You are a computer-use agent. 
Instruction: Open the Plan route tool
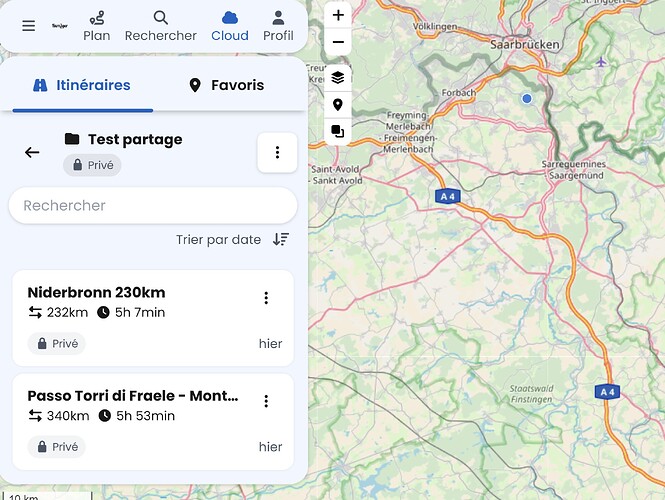point(97,26)
